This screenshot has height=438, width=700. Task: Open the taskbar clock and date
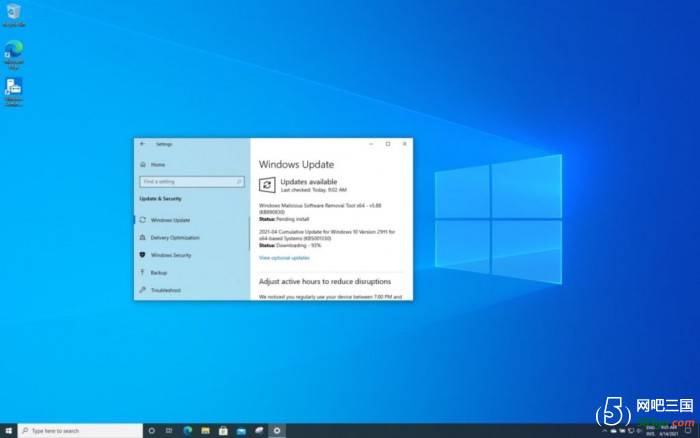(668, 430)
